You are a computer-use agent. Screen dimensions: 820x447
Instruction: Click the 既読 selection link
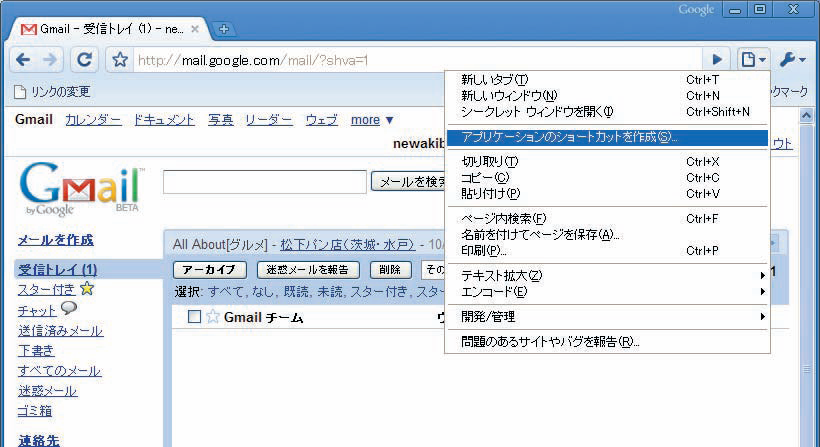(294, 291)
